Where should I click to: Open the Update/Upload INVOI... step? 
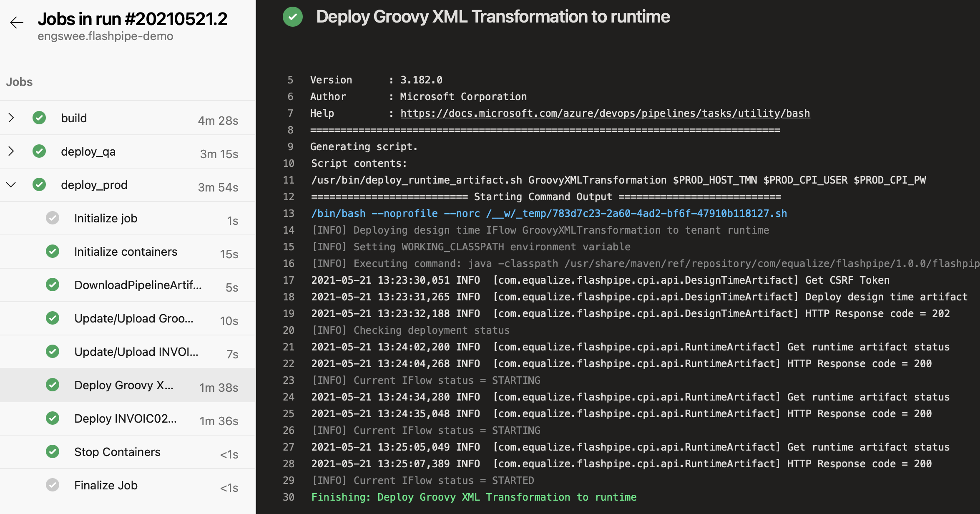(x=136, y=352)
